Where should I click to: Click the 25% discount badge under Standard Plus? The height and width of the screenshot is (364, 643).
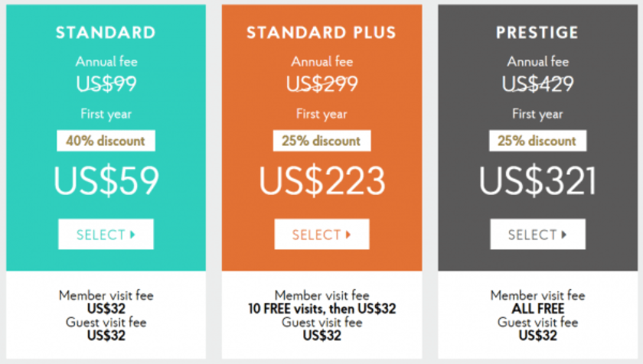(x=322, y=141)
